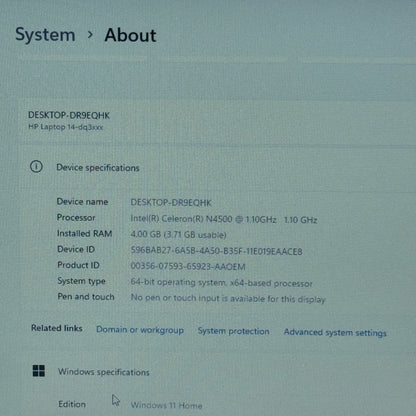Viewport: 416px width, 416px height.
Task: Click the breadcrumb chevron after System
Action: click(90, 34)
